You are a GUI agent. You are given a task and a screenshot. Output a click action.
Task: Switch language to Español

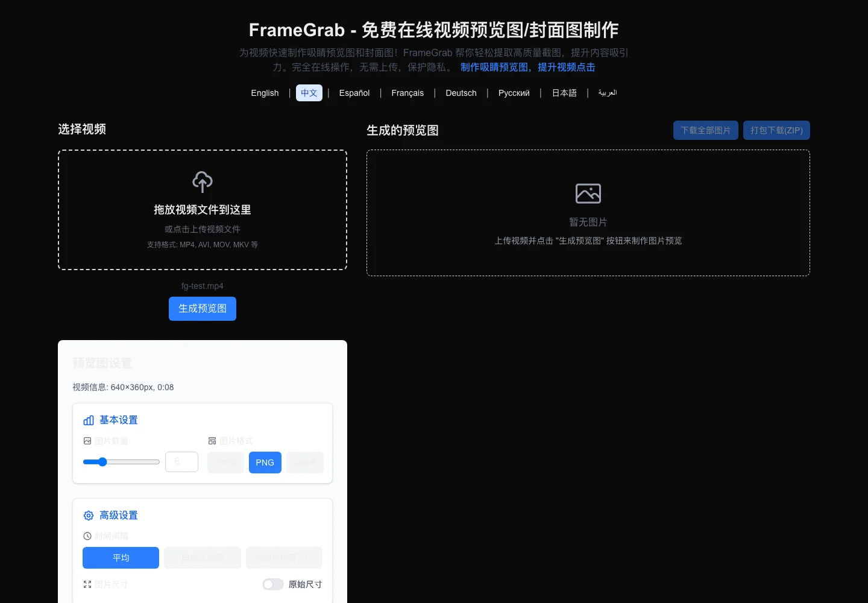point(354,93)
